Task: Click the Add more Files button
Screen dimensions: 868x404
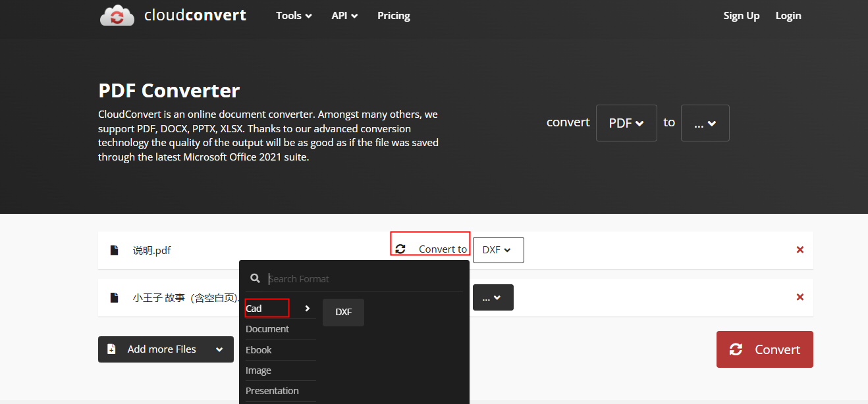Action: point(166,349)
